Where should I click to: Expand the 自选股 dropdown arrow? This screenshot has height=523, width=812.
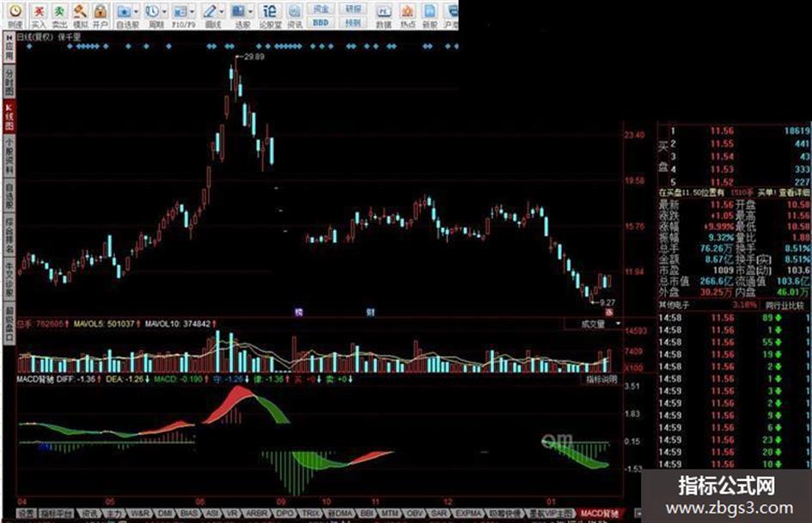click(x=137, y=11)
